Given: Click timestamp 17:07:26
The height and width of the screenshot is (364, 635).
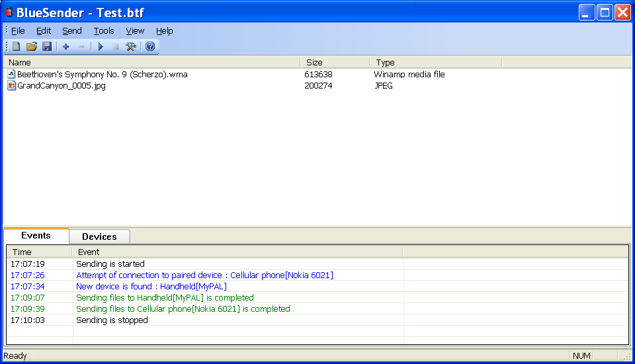Looking at the screenshot, I should tap(28, 275).
